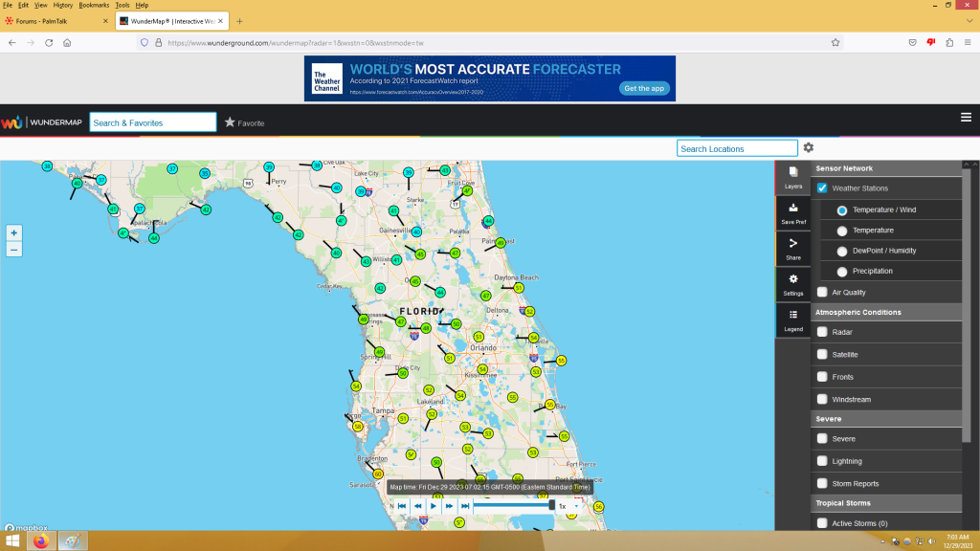Select the Temperature / Wind radio option
The height and width of the screenshot is (551, 980).
842,210
